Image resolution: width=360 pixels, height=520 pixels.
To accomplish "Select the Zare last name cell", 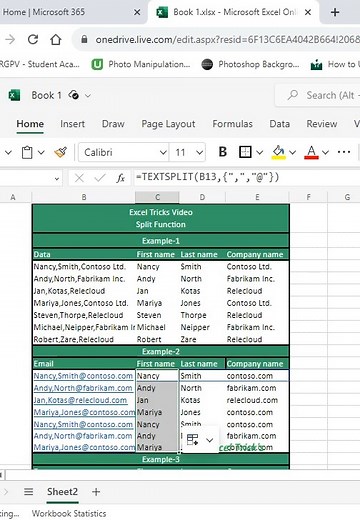I will (x=202, y=339).
